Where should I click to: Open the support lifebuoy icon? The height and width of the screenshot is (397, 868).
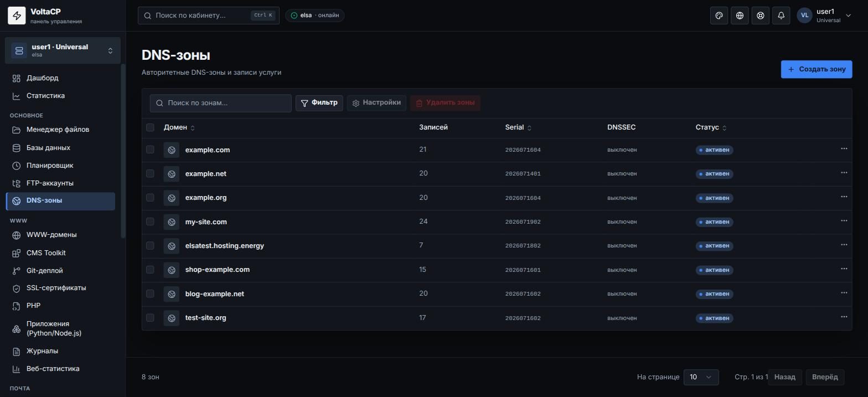(761, 16)
